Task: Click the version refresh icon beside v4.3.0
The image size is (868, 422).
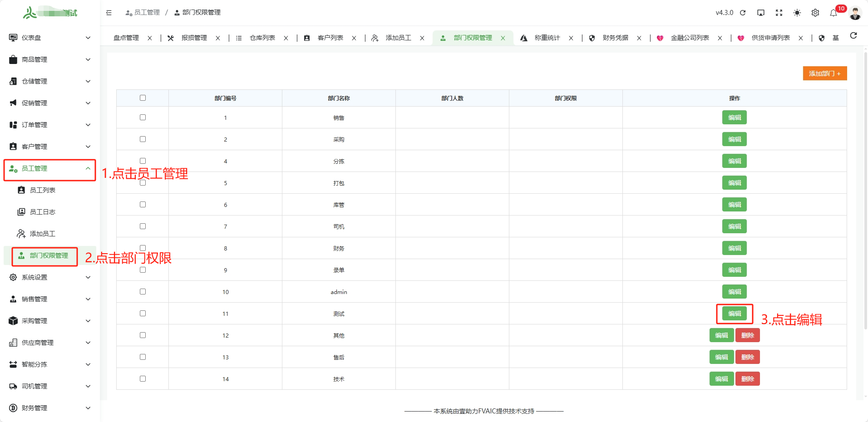Action: tap(743, 13)
